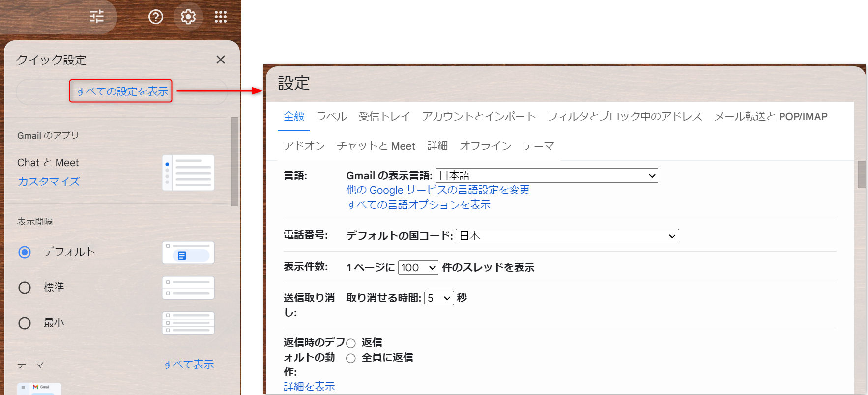Screen dimensions: 868x395
Task: Open the すべて表示 theme link
Action: (x=189, y=365)
